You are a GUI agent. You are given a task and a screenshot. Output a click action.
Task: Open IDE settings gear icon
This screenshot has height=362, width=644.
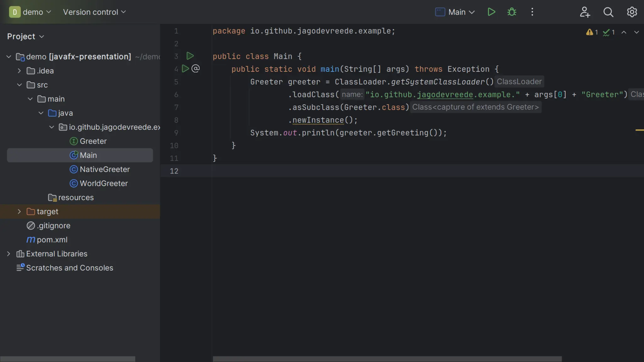pos(632,12)
